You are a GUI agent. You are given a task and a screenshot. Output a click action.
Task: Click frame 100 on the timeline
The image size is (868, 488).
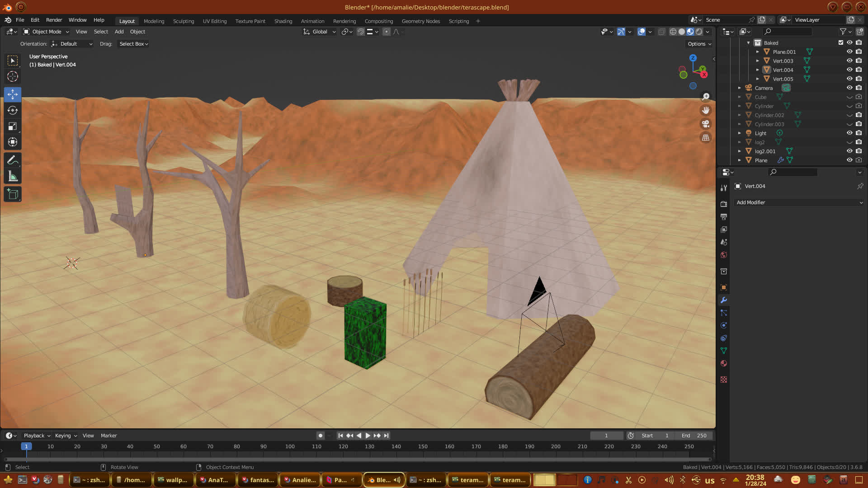pos(290,446)
